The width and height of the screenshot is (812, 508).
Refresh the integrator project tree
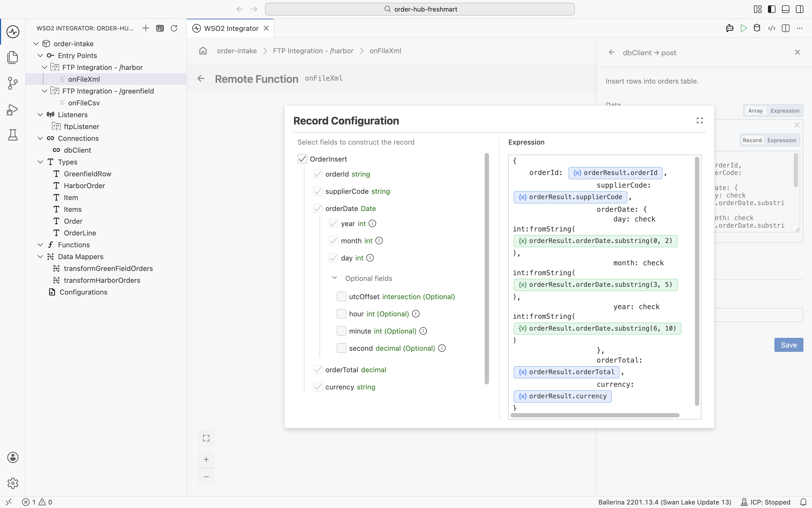pyautogui.click(x=174, y=28)
